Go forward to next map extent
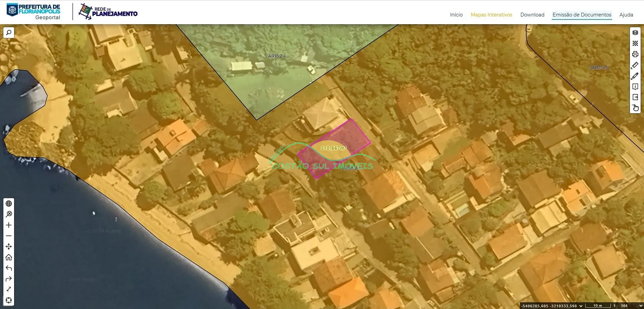Screen dimensions: 644x309 point(9,279)
